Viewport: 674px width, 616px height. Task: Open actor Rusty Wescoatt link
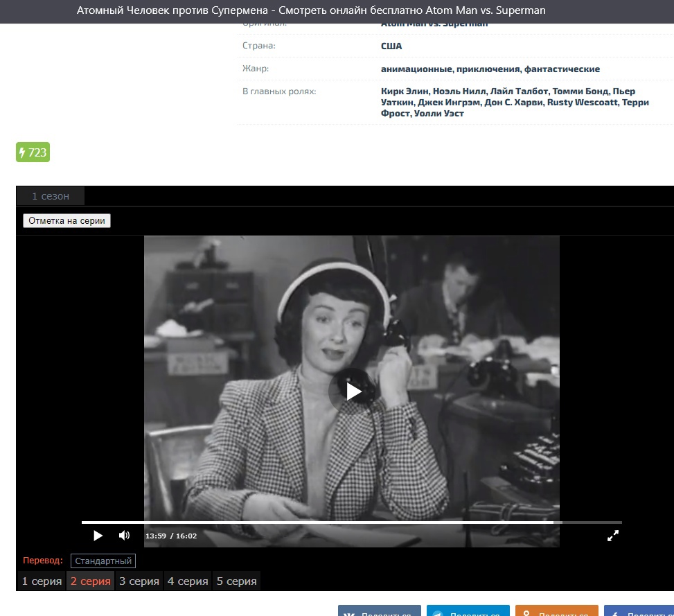tap(582, 103)
